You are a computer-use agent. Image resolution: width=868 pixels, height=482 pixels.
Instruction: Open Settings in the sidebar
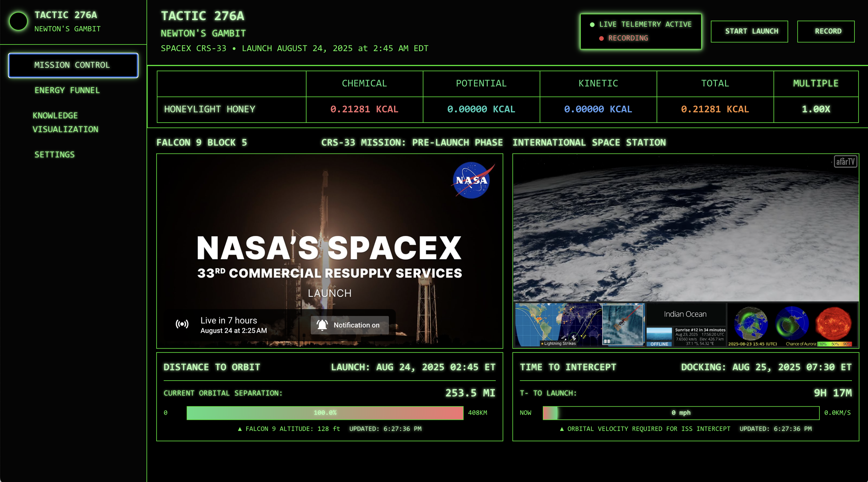coord(55,155)
